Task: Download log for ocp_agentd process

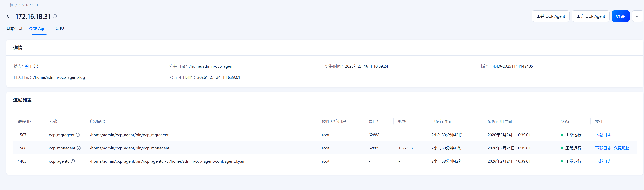Action: coord(603,161)
